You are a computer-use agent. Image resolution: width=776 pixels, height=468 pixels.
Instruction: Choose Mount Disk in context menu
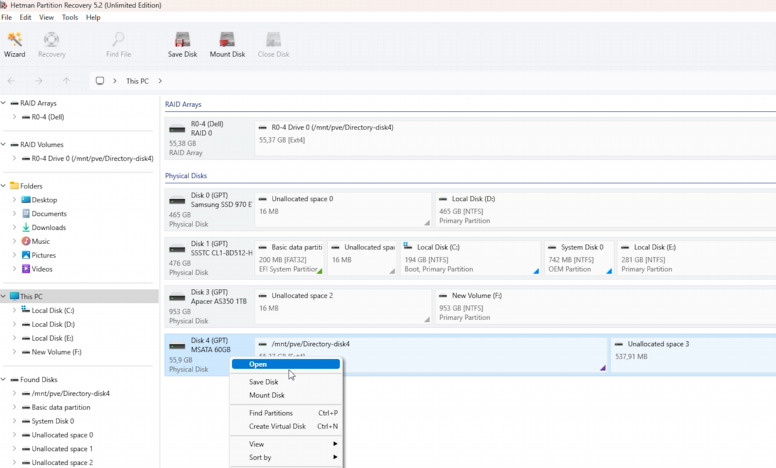[286, 395]
